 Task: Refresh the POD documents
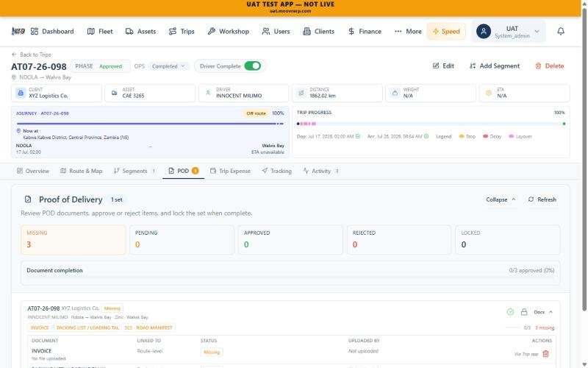[x=542, y=199]
